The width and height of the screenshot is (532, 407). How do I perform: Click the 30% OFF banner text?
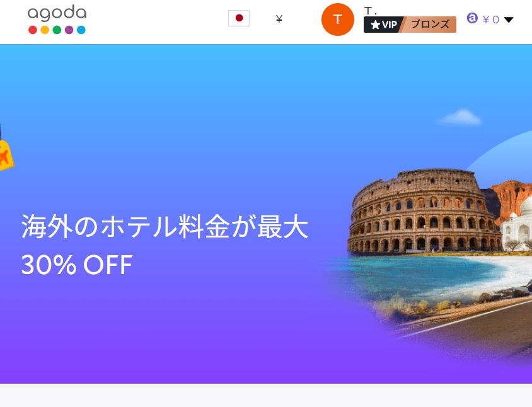[77, 265]
